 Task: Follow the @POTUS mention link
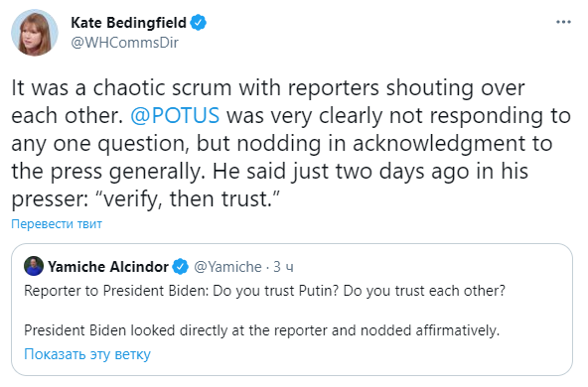pyautogui.click(x=175, y=115)
